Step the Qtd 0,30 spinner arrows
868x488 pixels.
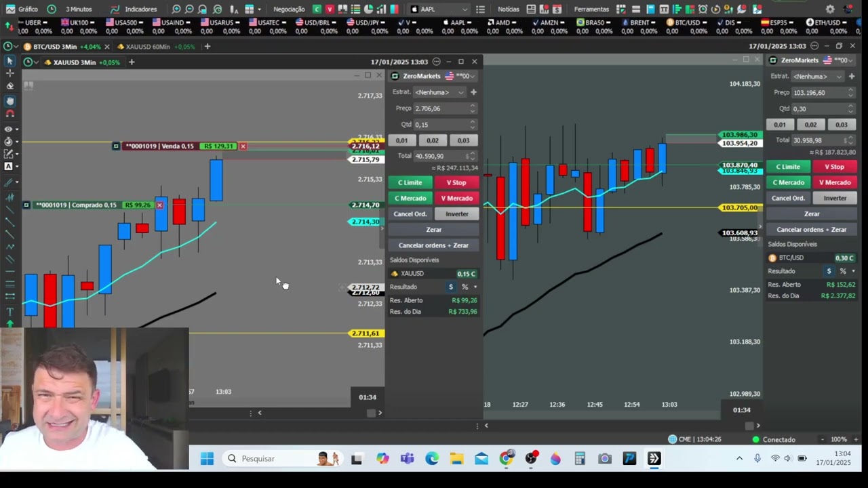coord(850,108)
